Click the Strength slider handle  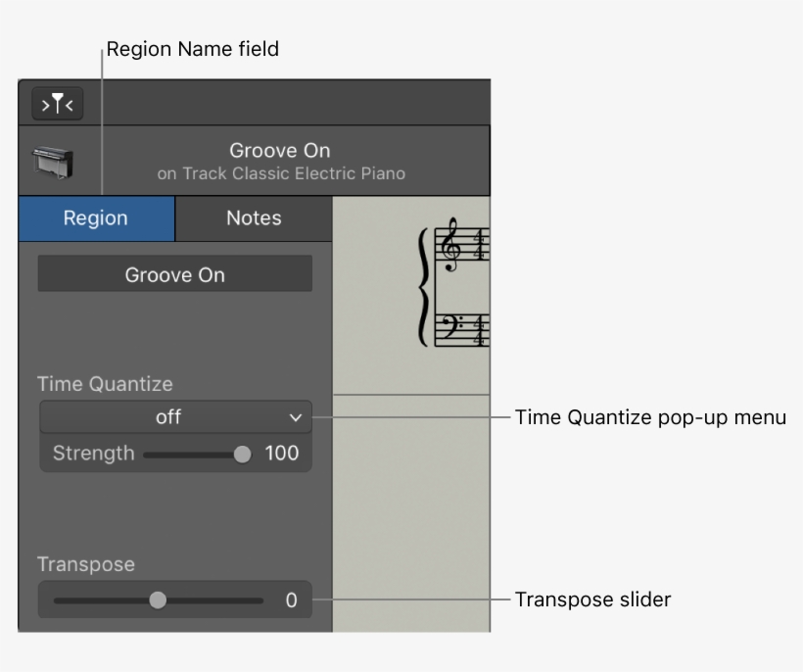[x=244, y=454]
